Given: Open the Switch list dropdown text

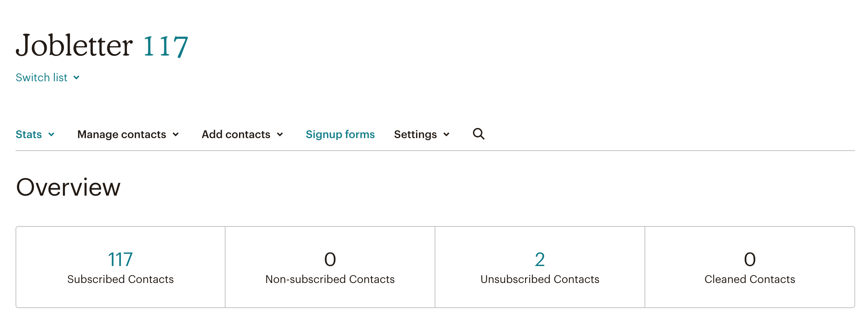Looking at the screenshot, I should [42, 78].
